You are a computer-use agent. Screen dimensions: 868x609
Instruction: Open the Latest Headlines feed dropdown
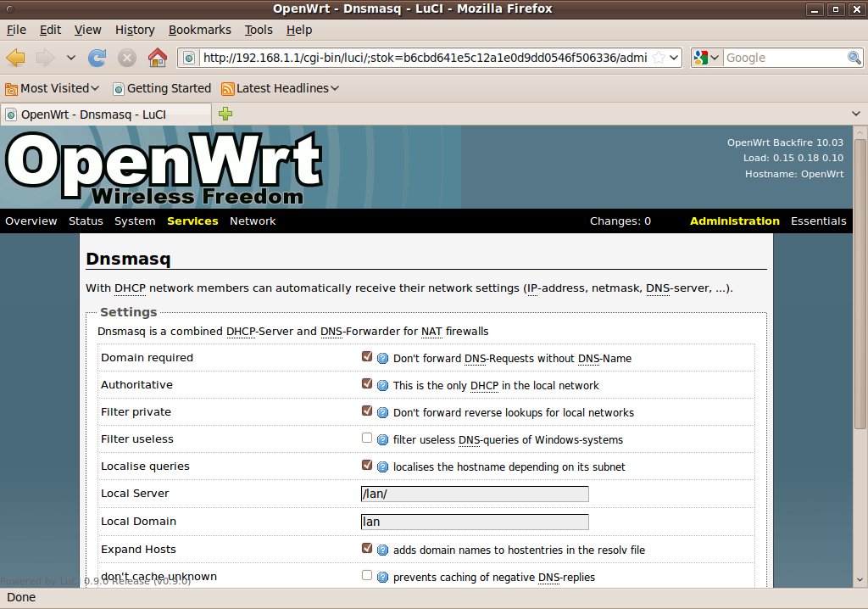[x=280, y=88]
